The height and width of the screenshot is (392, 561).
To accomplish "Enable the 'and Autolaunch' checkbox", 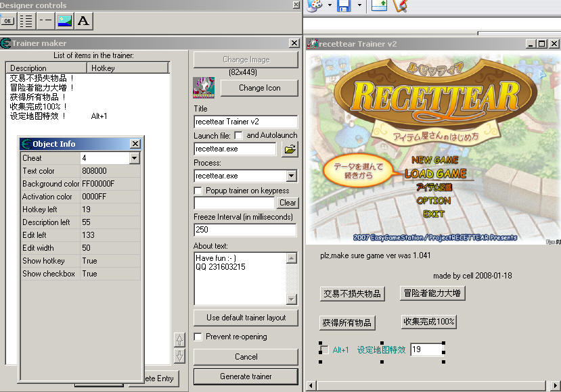I will [239, 135].
